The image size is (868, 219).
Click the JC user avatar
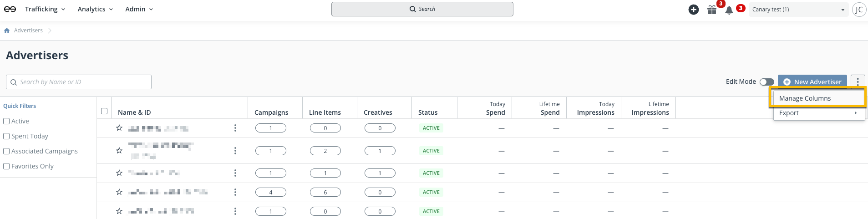click(859, 10)
